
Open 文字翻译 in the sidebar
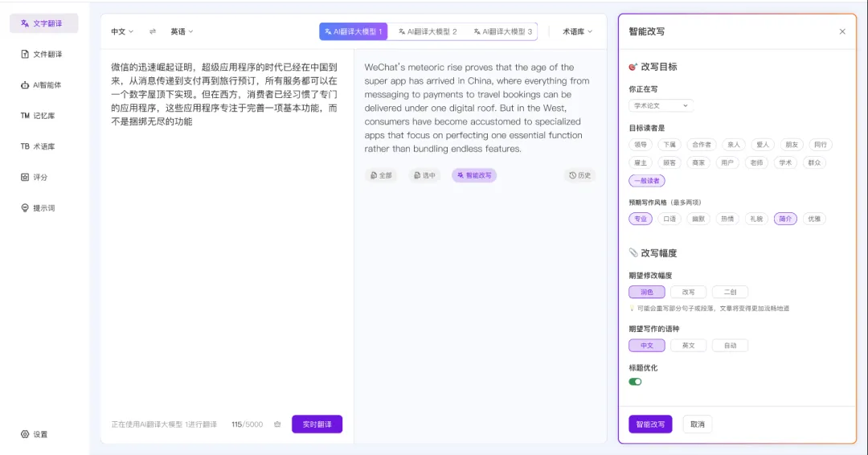click(x=43, y=23)
